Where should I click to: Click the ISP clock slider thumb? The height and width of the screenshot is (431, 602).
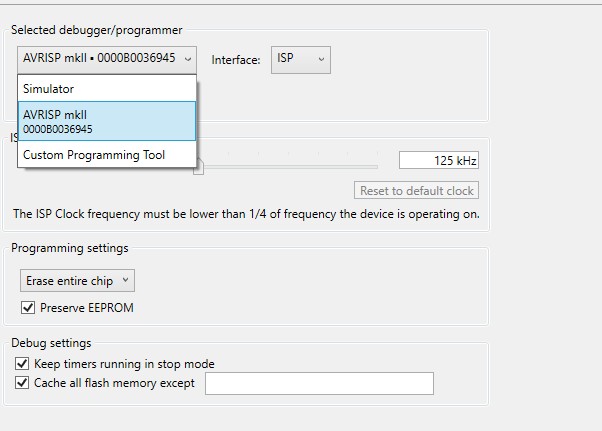pos(198,168)
